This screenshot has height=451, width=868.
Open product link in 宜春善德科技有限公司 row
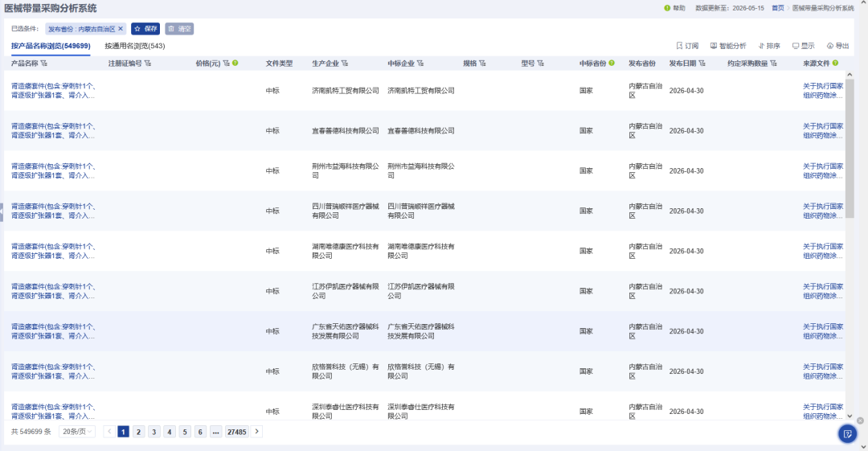(x=53, y=131)
